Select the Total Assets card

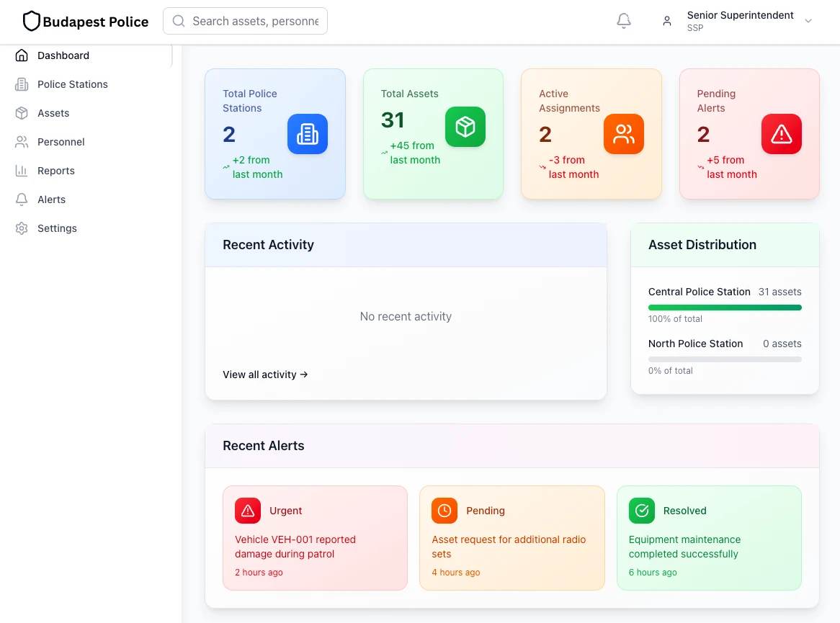click(434, 134)
